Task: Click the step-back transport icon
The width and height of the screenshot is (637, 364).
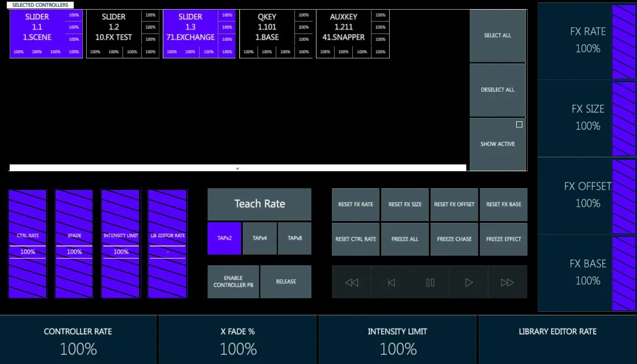Action: [x=391, y=282]
